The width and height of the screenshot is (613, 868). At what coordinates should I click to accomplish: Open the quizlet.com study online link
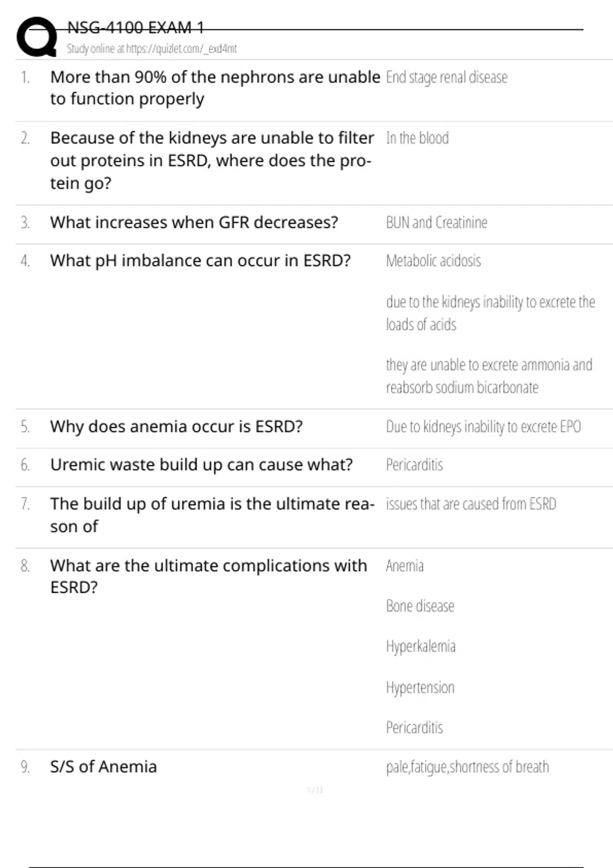pyautogui.click(x=152, y=49)
